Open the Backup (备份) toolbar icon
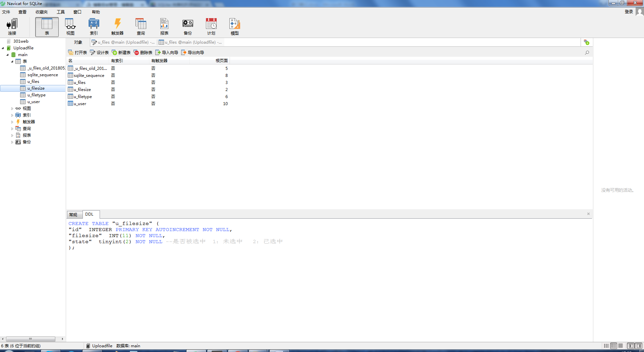 click(188, 27)
